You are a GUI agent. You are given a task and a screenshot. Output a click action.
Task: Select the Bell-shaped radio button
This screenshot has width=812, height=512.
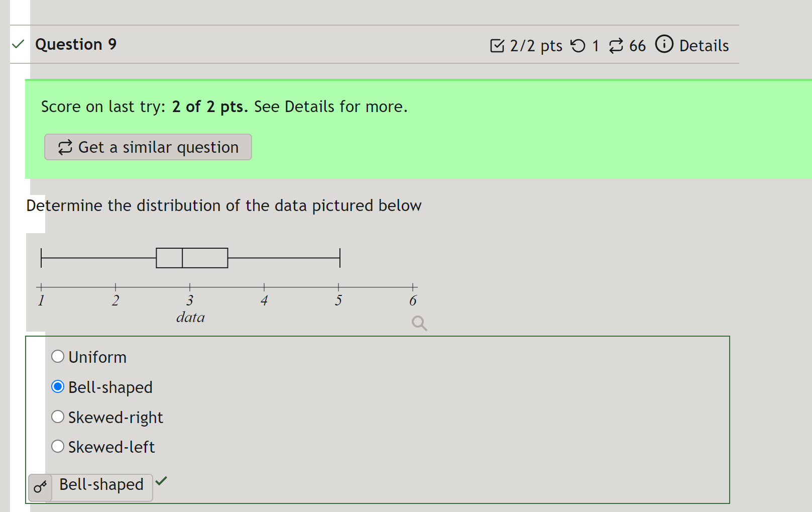point(57,386)
